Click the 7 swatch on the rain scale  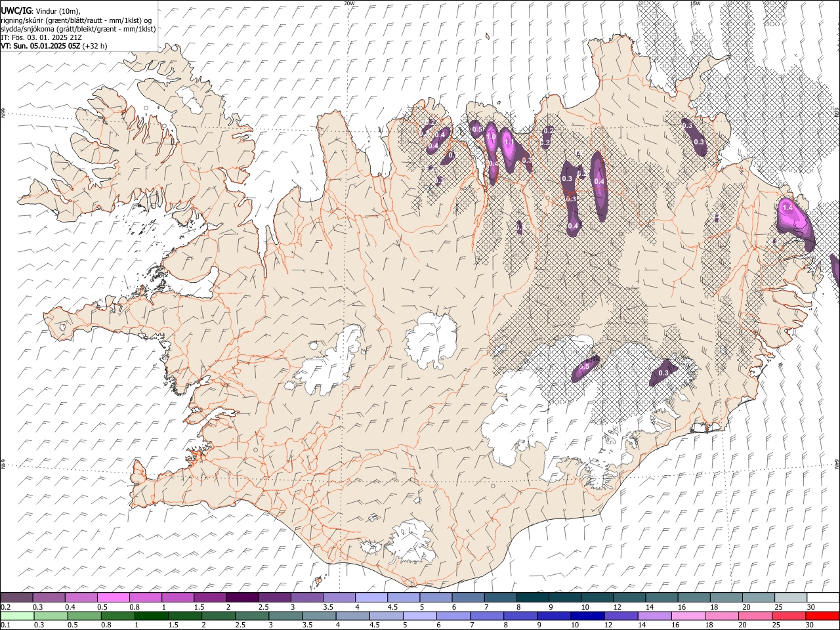[487, 616]
